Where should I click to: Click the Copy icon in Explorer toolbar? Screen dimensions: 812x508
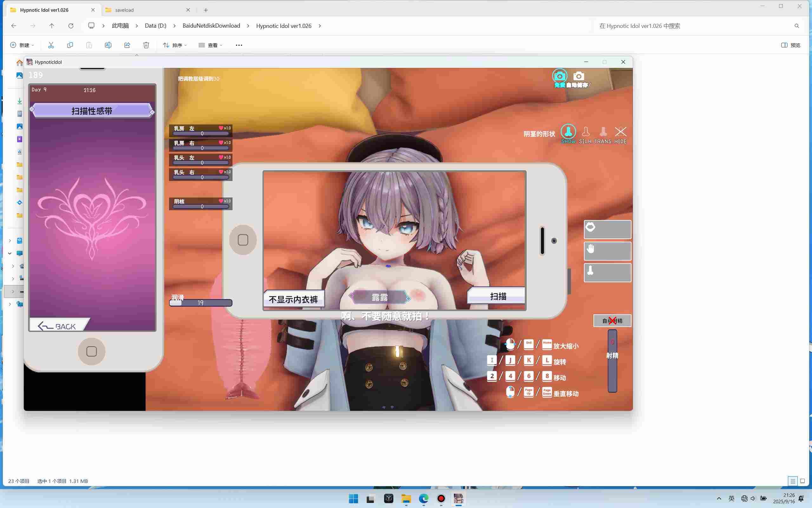pos(70,45)
